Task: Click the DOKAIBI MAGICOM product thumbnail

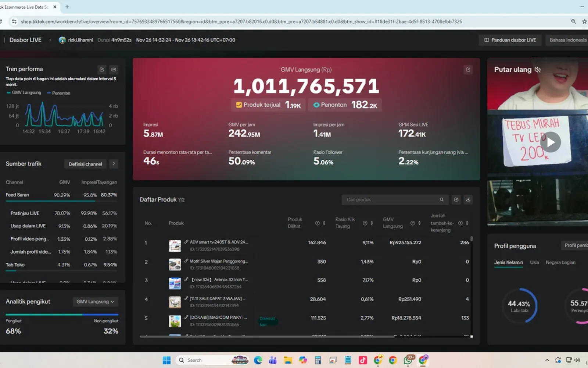Action: 175,321
